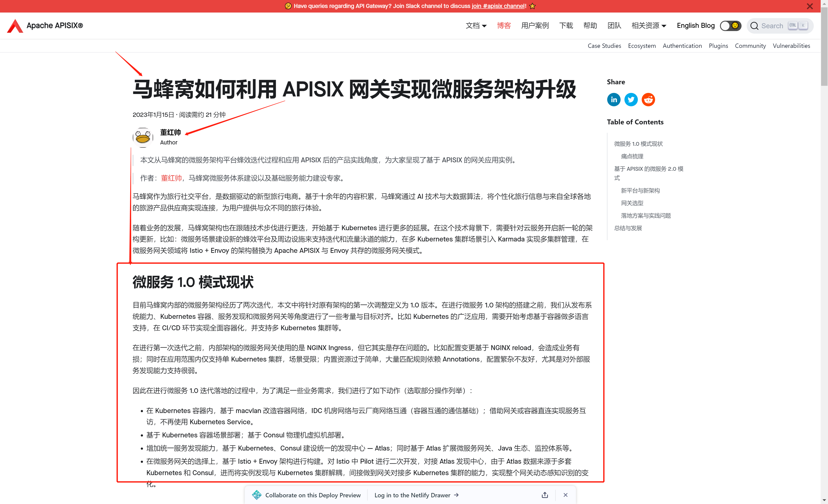The width and height of the screenshot is (828, 504).
Task: Click the Netlify drawer share icon
Action: tap(545, 495)
